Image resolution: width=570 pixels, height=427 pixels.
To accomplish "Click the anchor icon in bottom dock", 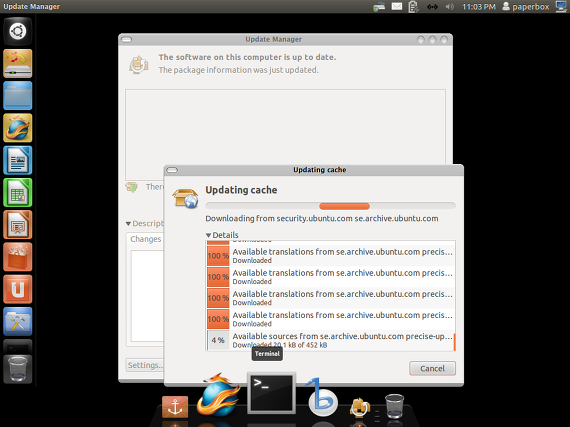I will click(175, 407).
